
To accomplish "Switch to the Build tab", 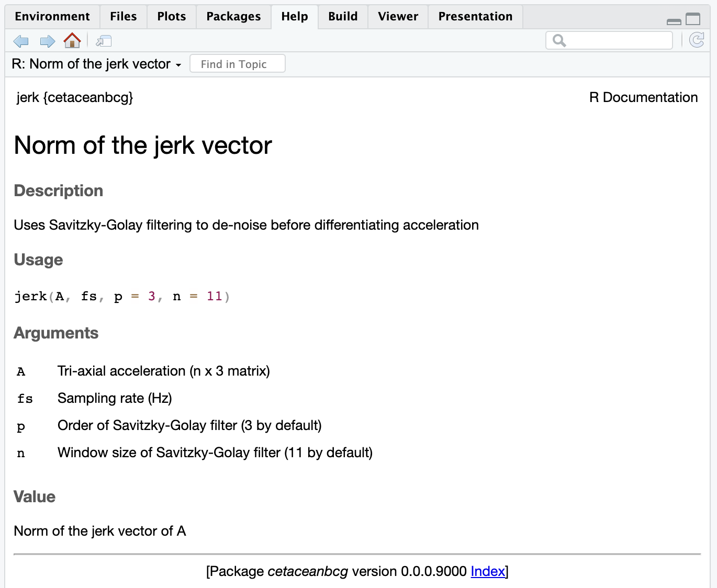I will coord(343,17).
